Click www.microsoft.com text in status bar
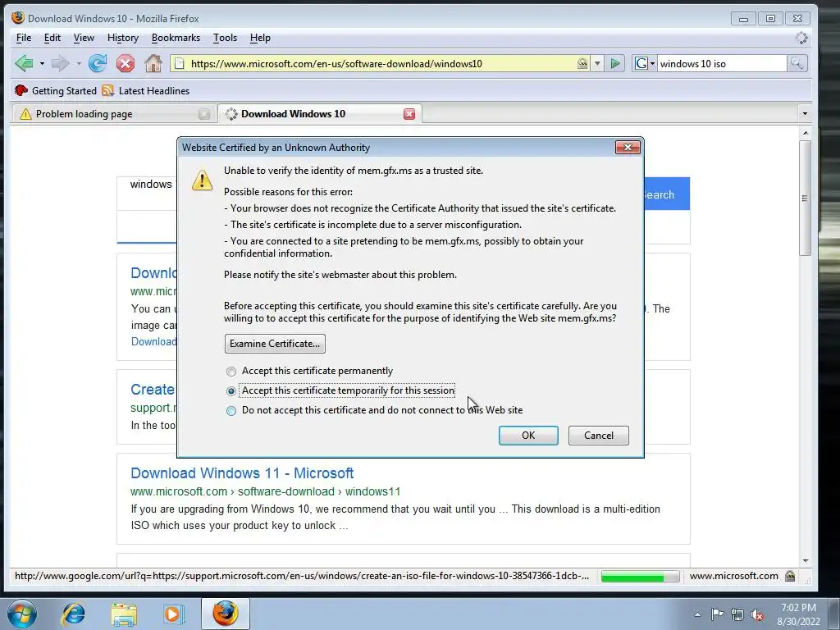Viewport: 840px width, 630px height. (734, 576)
